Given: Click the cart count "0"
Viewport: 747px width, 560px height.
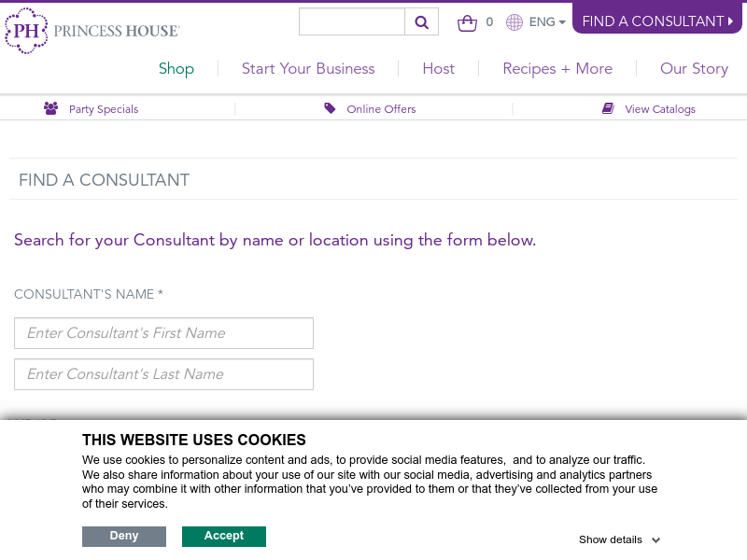Looking at the screenshot, I should [489, 21].
